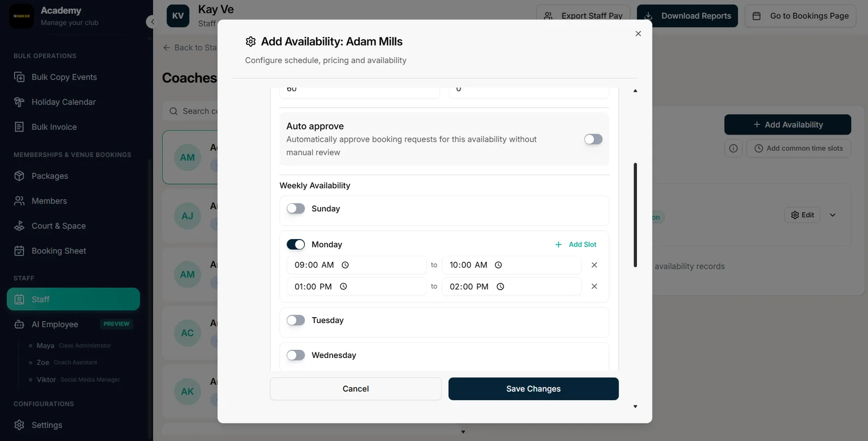This screenshot has height=441, width=868.
Task: Collapse the sidebar with chevron
Action: click(151, 22)
